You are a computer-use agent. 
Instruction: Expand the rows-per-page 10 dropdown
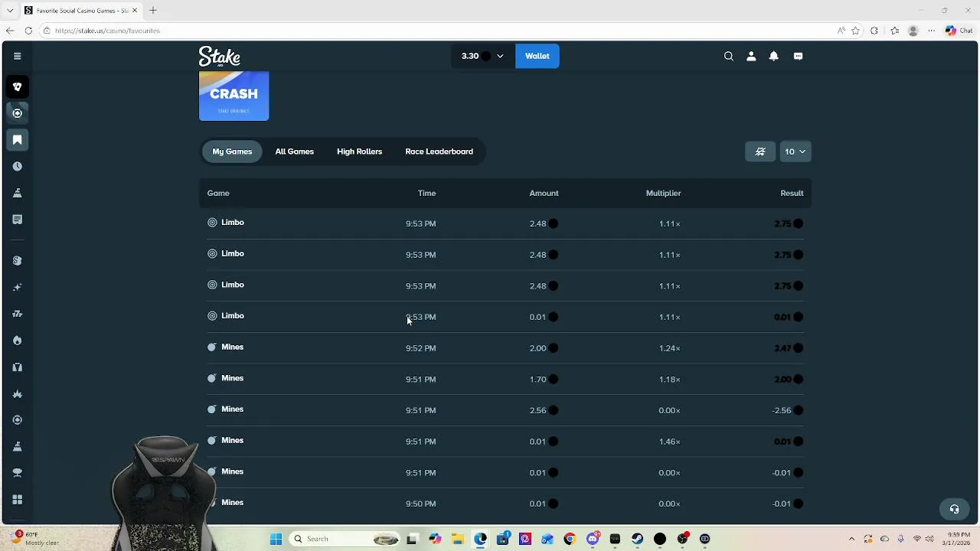[795, 152]
